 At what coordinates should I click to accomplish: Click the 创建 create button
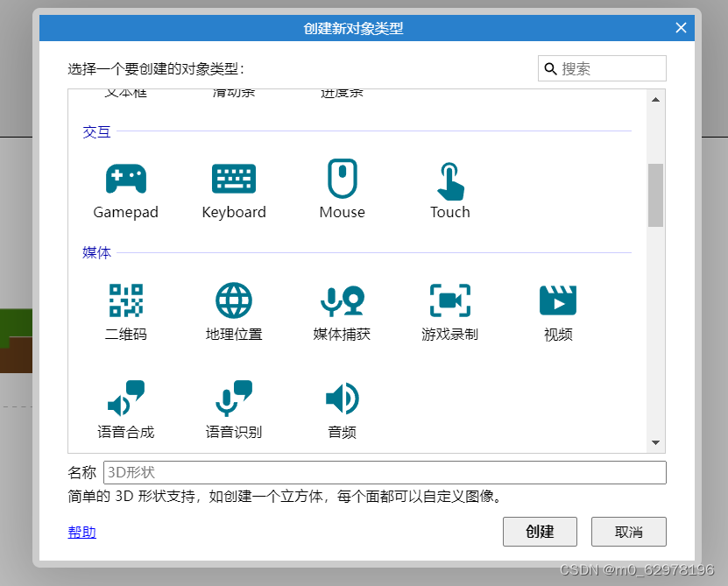[x=540, y=532]
